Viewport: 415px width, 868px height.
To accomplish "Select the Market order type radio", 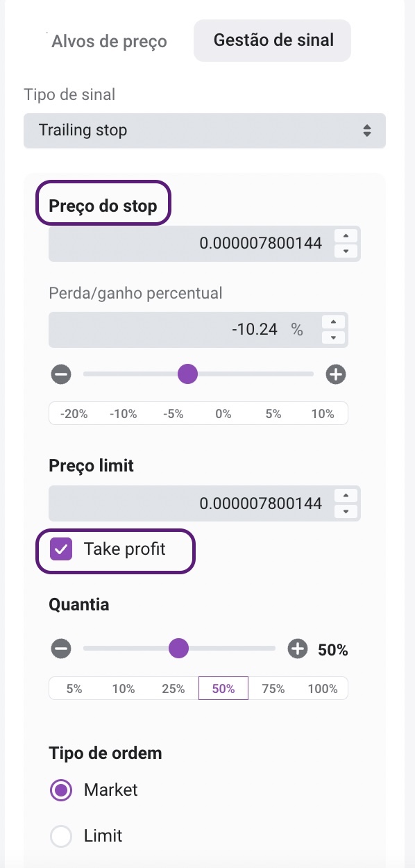I will point(61,790).
